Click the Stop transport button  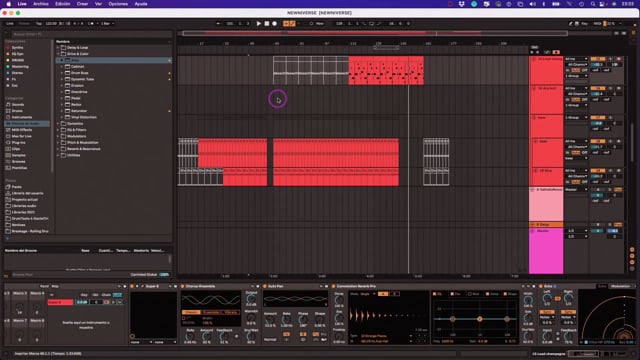pyautogui.click(x=267, y=24)
